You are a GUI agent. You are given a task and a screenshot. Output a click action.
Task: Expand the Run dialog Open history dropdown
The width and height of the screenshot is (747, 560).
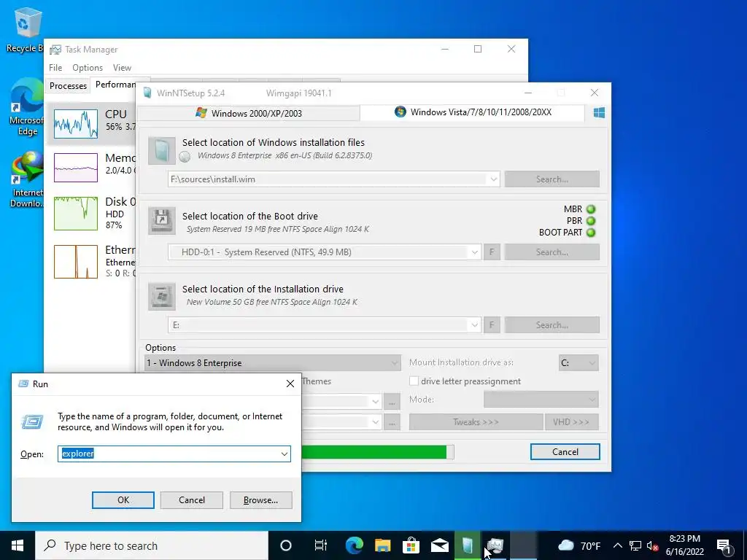[x=285, y=454]
